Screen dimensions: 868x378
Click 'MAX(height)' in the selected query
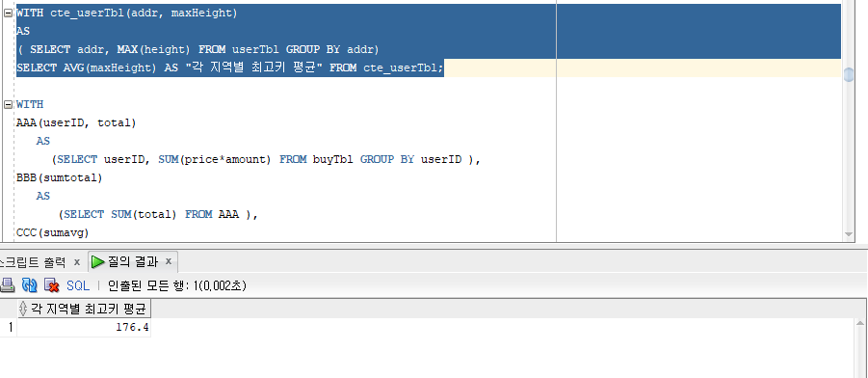pos(154,50)
